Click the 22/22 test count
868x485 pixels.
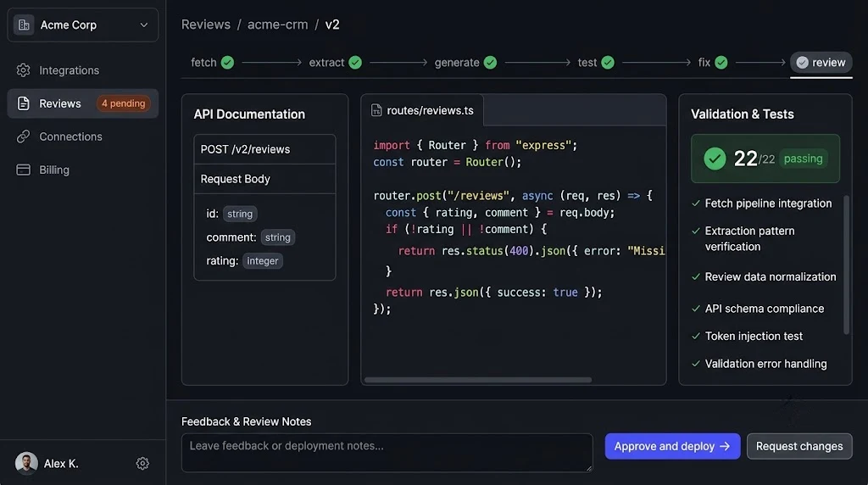coord(754,159)
